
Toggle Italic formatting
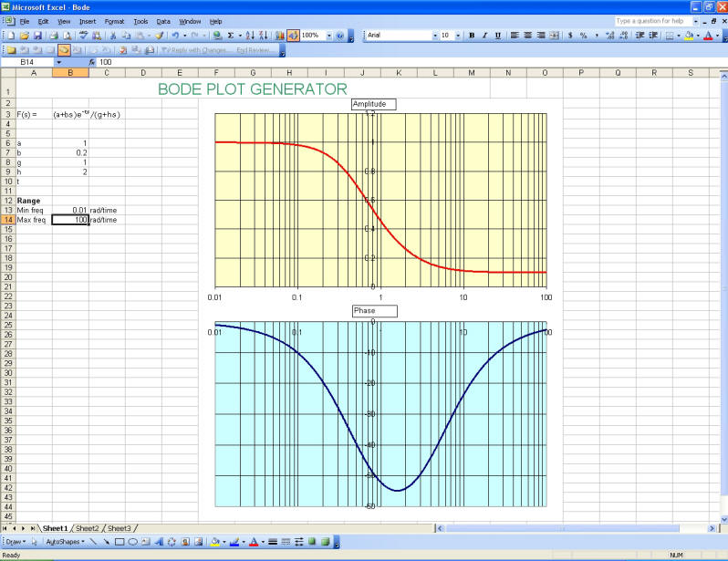click(x=484, y=36)
